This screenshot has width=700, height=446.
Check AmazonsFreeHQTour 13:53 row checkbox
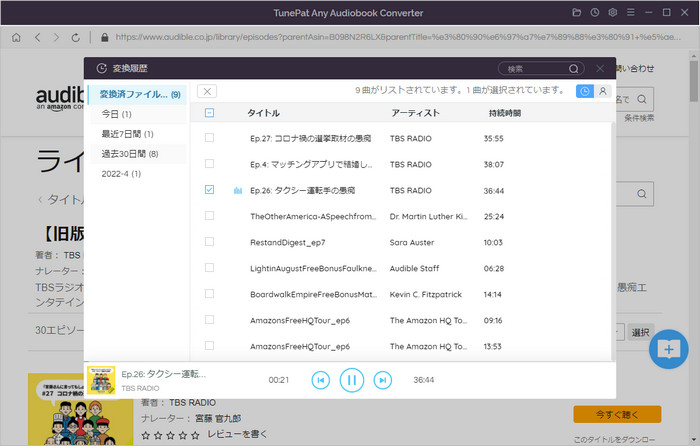coord(209,346)
